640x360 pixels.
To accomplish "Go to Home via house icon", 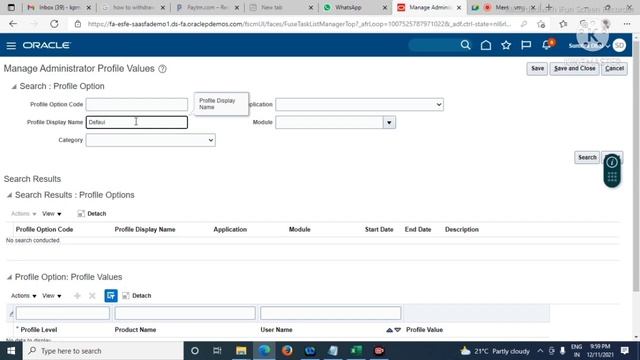I will click(x=486, y=45).
